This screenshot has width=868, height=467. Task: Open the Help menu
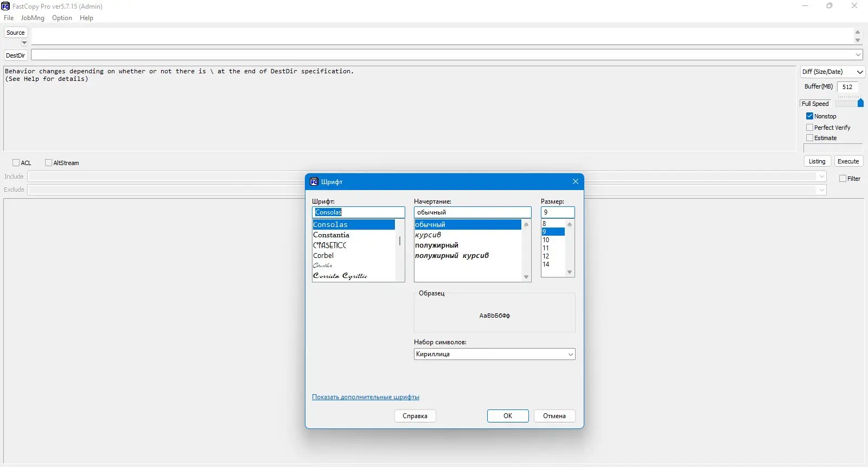click(86, 18)
